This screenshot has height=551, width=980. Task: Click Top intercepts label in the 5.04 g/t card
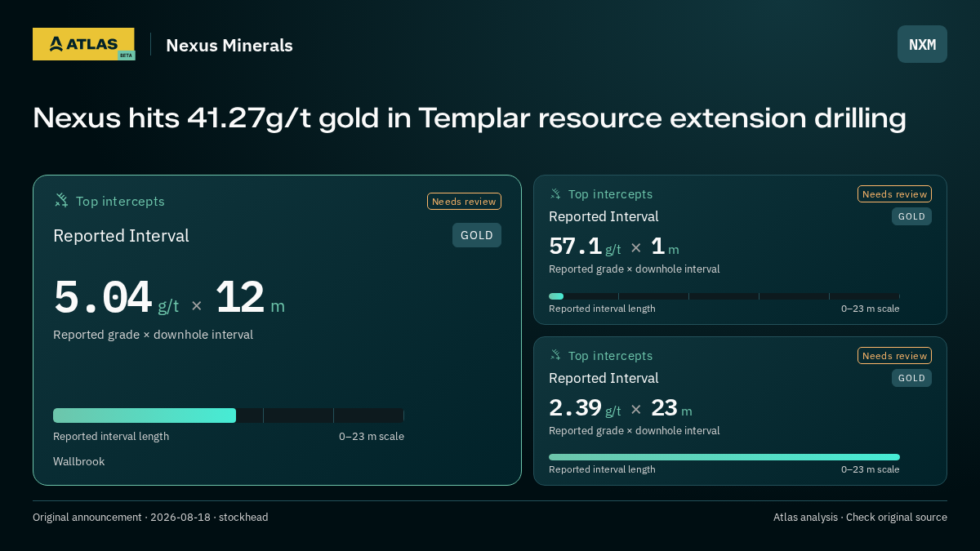(x=120, y=202)
